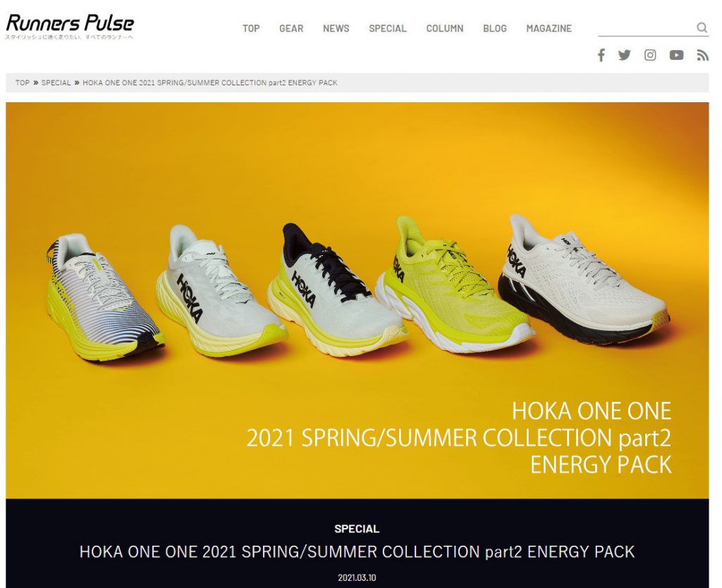722x588 pixels.
Task: Click TOP in the breadcrumb trail
Action: (22, 83)
